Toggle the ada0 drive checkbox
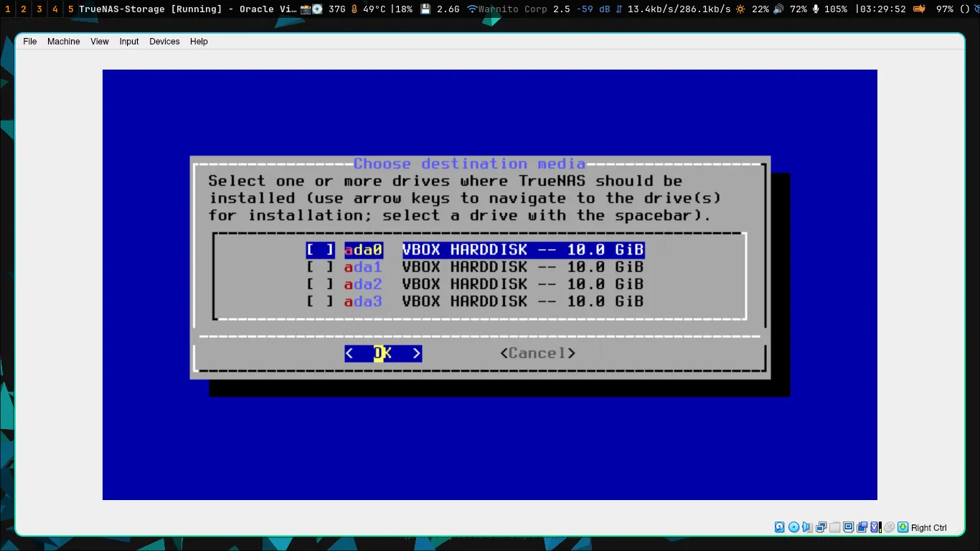The width and height of the screenshot is (980, 551). (320, 250)
